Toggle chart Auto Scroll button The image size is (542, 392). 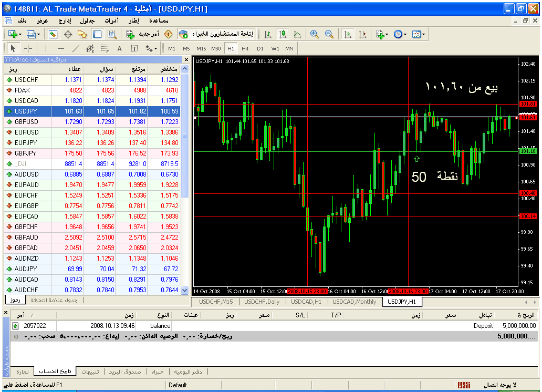click(x=347, y=34)
